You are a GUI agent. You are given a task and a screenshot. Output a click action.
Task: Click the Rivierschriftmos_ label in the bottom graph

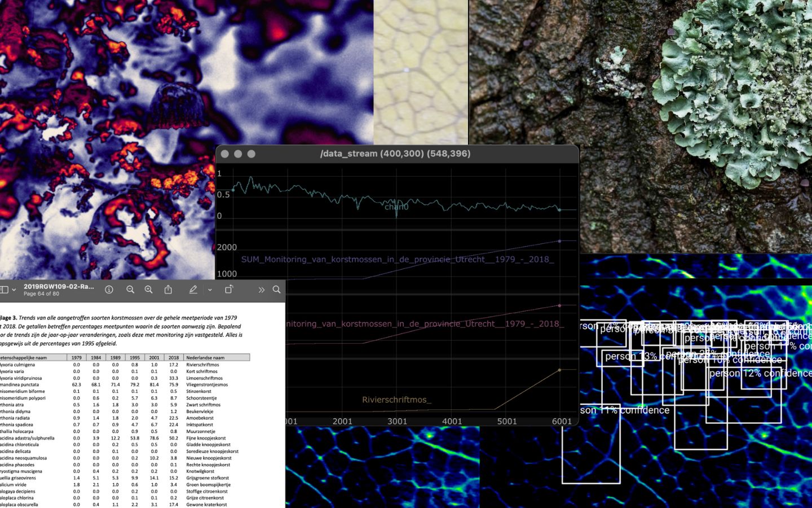[x=396, y=400]
